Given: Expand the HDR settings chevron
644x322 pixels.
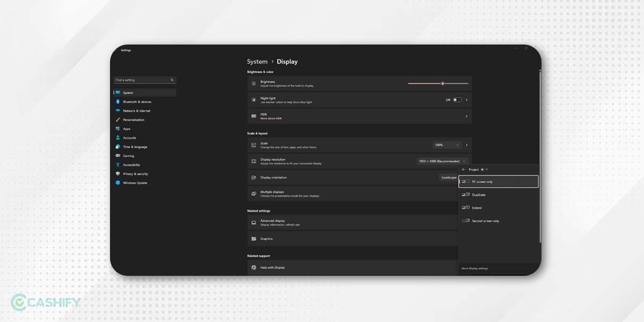Looking at the screenshot, I should pyautogui.click(x=466, y=116).
